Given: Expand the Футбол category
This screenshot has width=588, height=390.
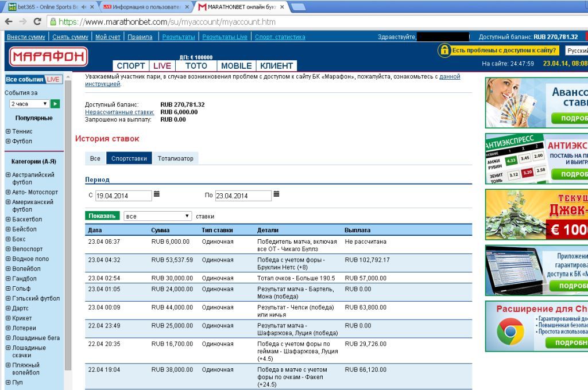Looking at the screenshot, I should point(8,141).
